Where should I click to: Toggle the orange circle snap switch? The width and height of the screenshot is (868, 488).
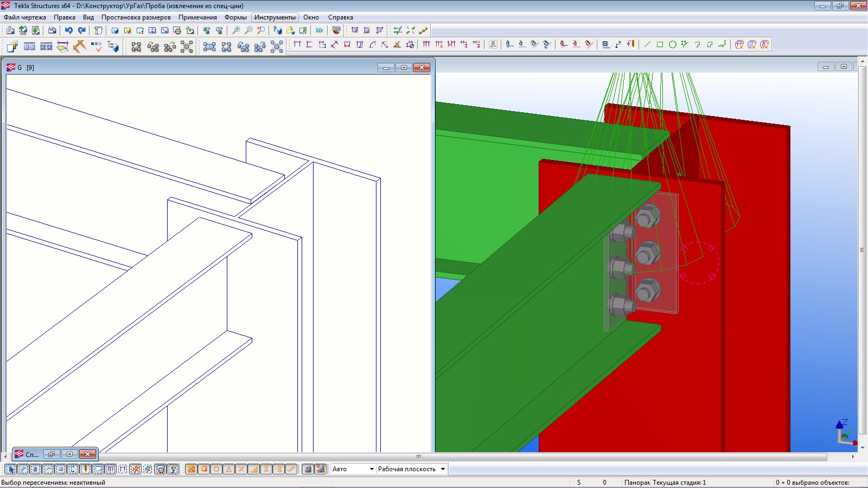click(216, 469)
